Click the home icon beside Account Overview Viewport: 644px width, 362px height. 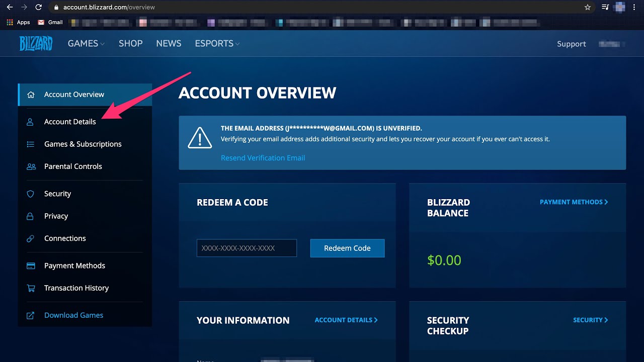[31, 95]
